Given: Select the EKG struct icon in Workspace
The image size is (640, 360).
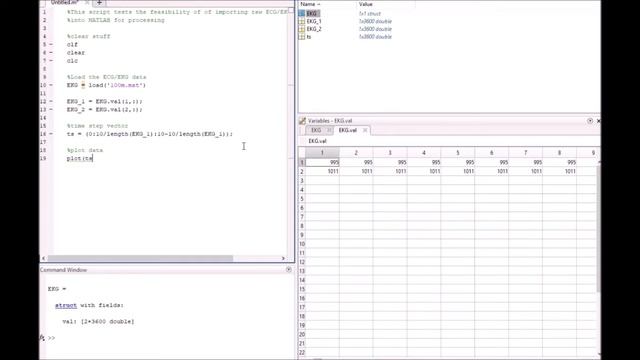Looking at the screenshot, I should (302, 13).
